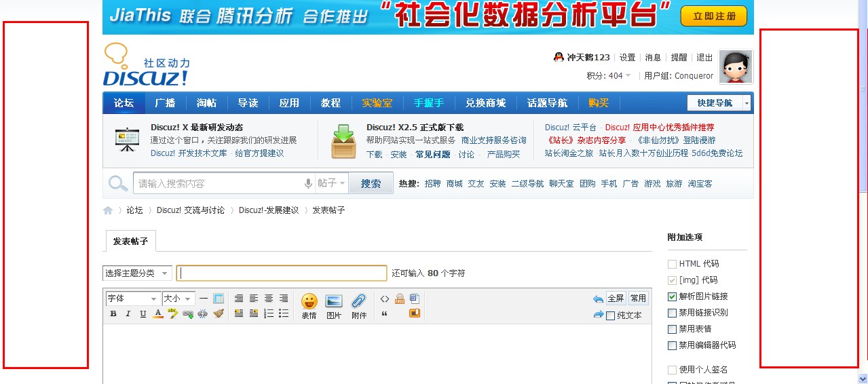Tick the 纯文本 plain text checkbox
The image size is (868, 384).
pos(611,315)
